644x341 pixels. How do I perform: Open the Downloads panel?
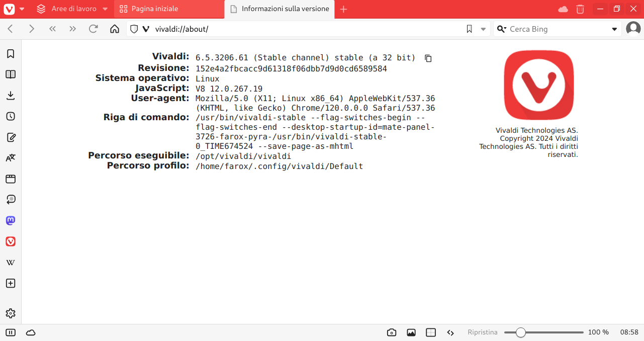11,96
